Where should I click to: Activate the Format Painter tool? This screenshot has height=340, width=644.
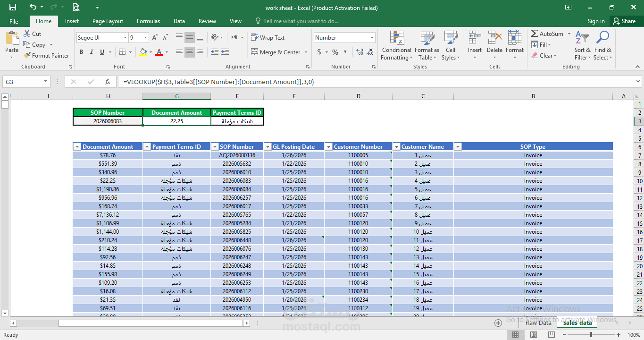click(x=46, y=55)
